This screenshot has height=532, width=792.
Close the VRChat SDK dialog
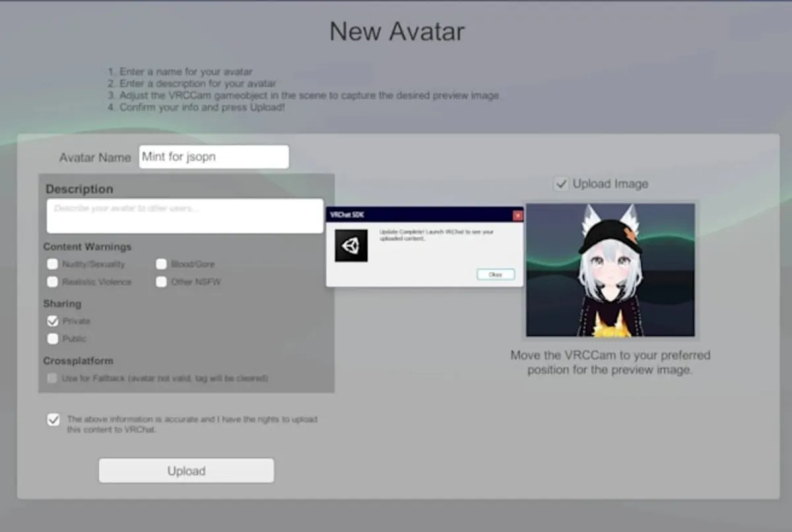coord(517,215)
